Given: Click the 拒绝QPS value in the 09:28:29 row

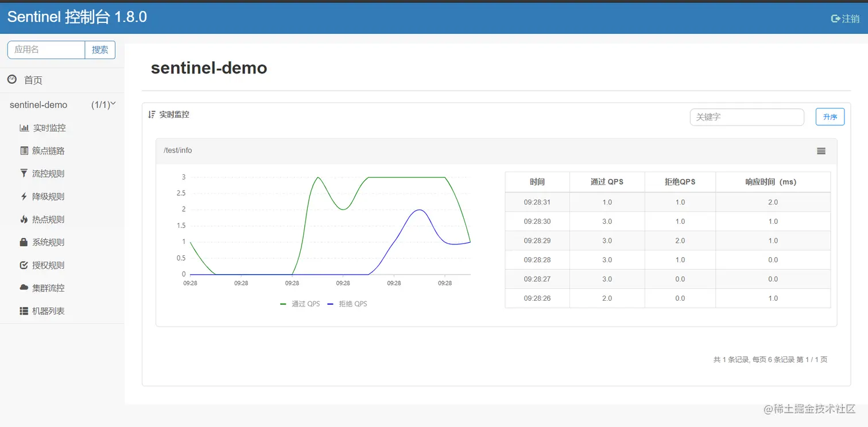Looking at the screenshot, I should pos(680,240).
